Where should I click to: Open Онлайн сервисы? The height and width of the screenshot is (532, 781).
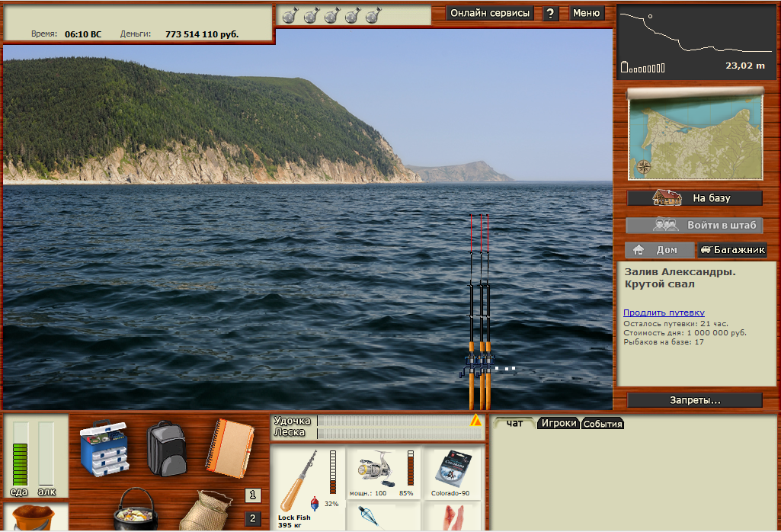490,14
